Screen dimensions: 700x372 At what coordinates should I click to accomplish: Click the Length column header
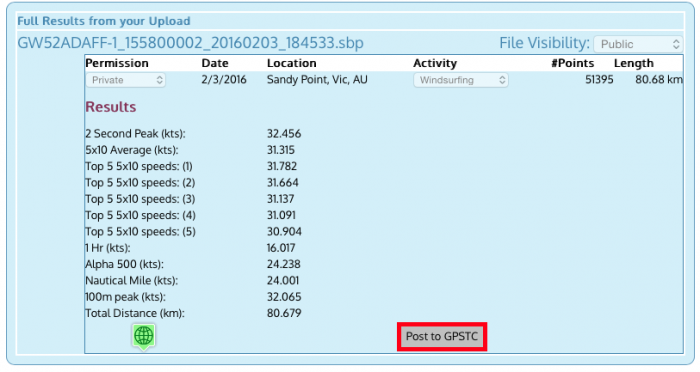[633, 63]
